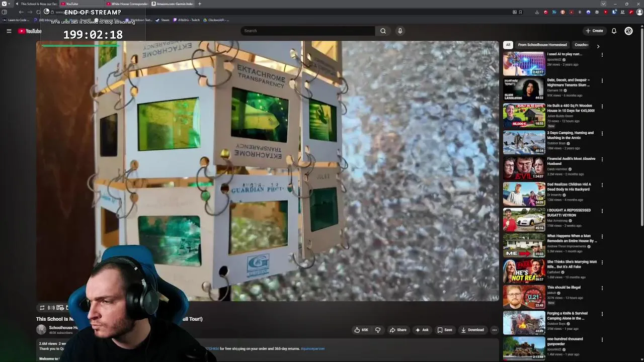Open '3 Days Camping, Hunting and Mushing' title
Image resolution: width=644 pixels, height=362 pixels.
[x=570, y=135]
